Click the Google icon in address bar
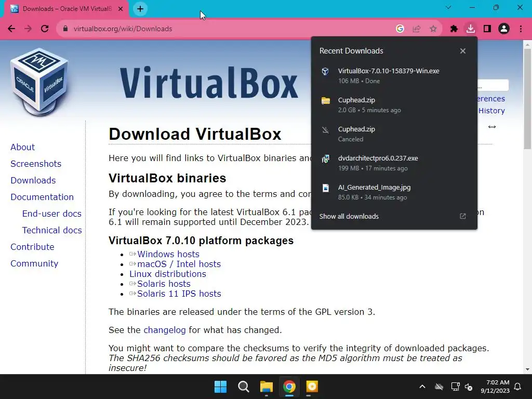Image resolution: width=532 pixels, height=399 pixels. click(x=400, y=29)
